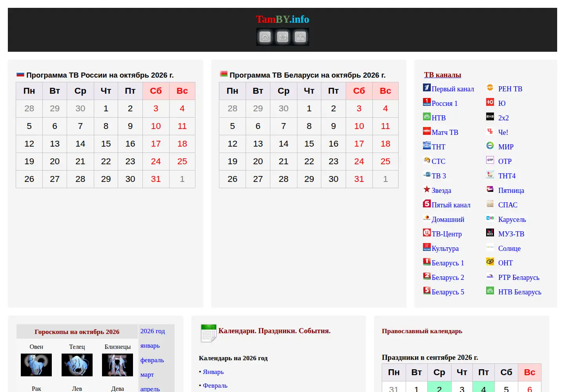This screenshot has width=565, height=392.
Task: Click the ОНТ channel logo icon
Action: point(490,261)
